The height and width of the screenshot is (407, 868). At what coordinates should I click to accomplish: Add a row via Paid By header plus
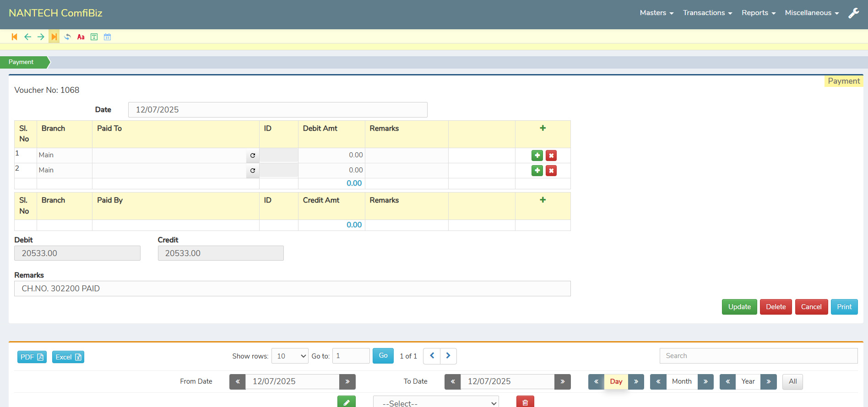tap(542, 200)
